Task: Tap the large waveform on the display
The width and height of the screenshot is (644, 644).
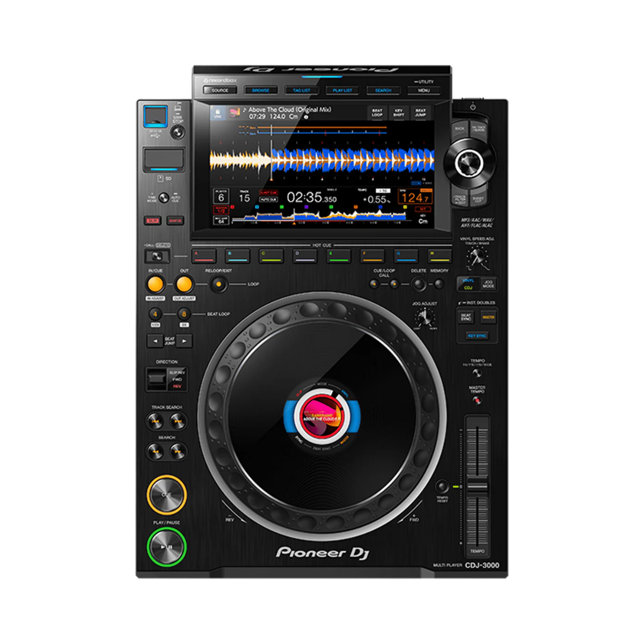Action: pos(322,159)
